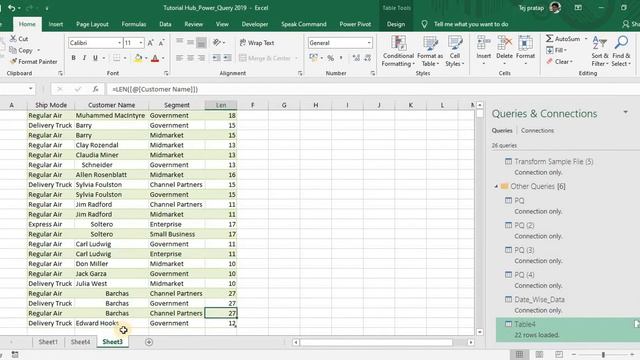Open the Table Tools Design tab

tap(396, 24)
